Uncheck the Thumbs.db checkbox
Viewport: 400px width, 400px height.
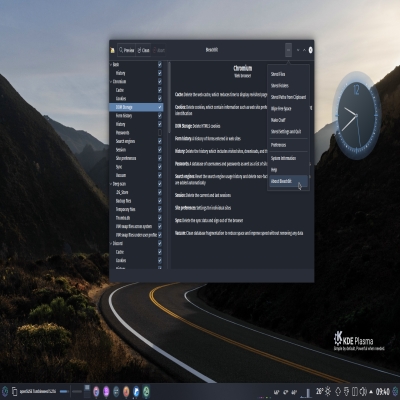click(x=160, y=218)
